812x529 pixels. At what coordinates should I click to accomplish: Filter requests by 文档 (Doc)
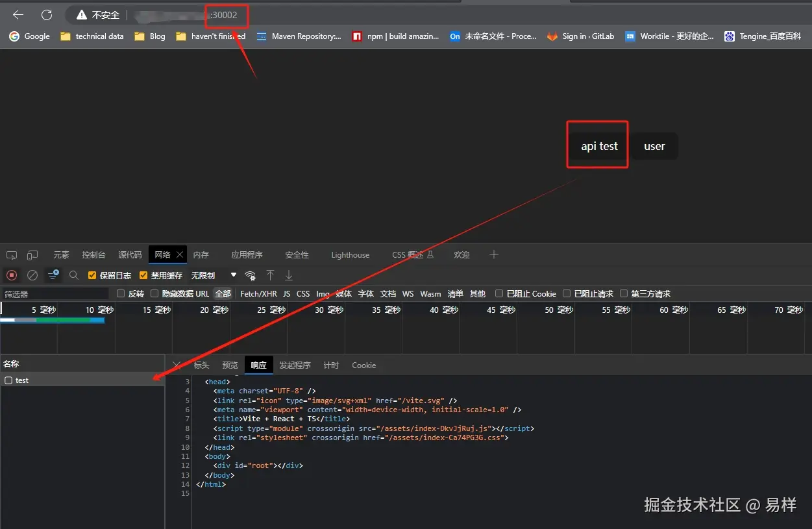point(388,294)
